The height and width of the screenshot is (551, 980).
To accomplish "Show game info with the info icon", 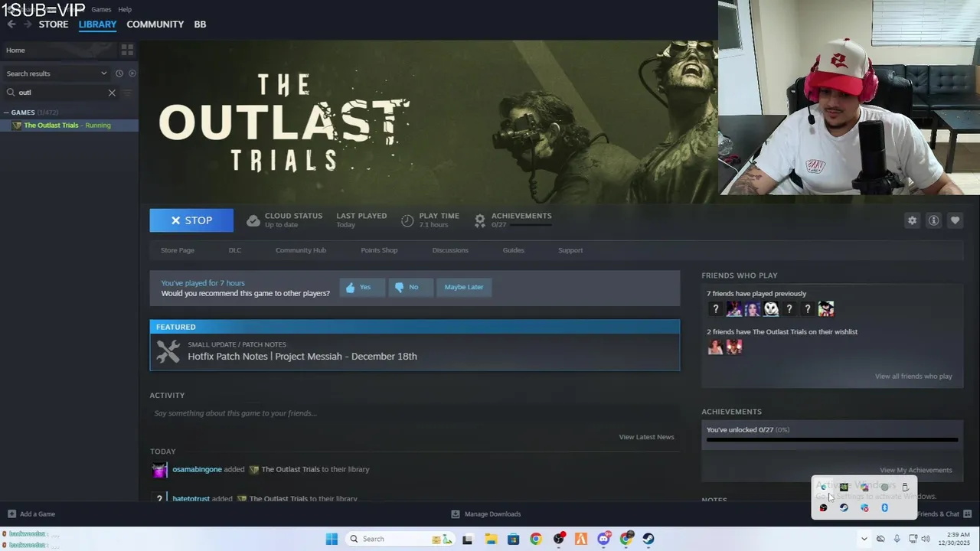I will (x=933, y=220).
